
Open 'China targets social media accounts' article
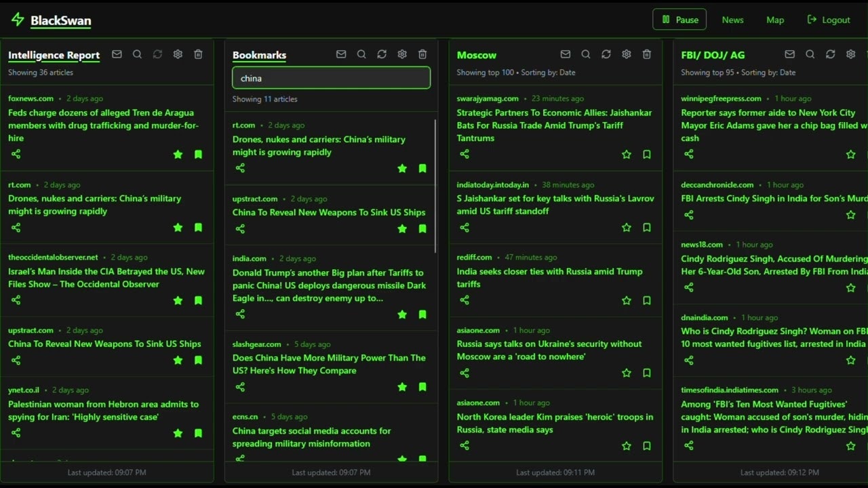(x=312, y=437)
